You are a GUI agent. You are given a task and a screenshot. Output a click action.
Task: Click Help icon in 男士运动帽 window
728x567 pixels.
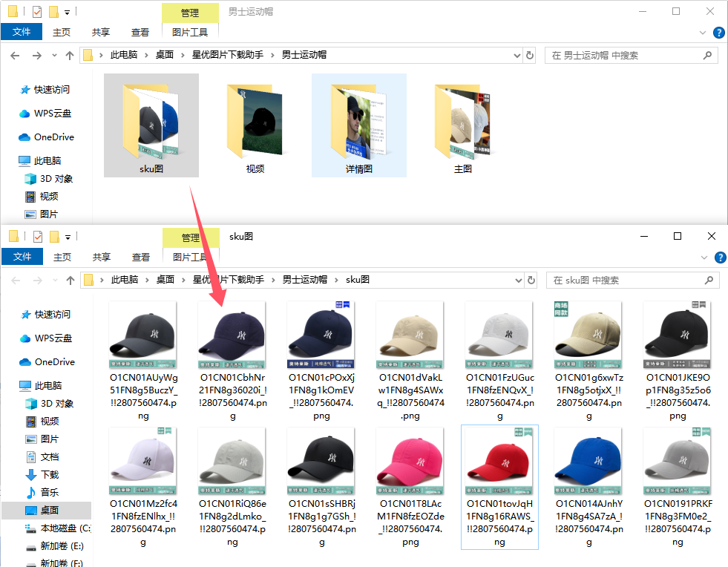point(718,33)
